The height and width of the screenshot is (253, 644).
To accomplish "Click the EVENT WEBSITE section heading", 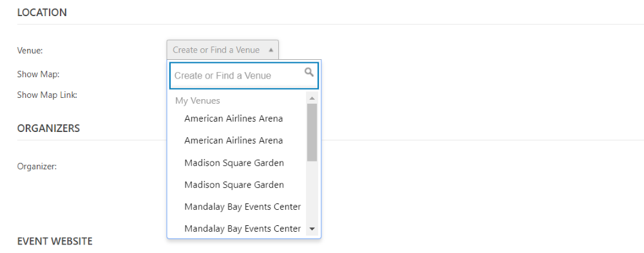I will (55, 241).
